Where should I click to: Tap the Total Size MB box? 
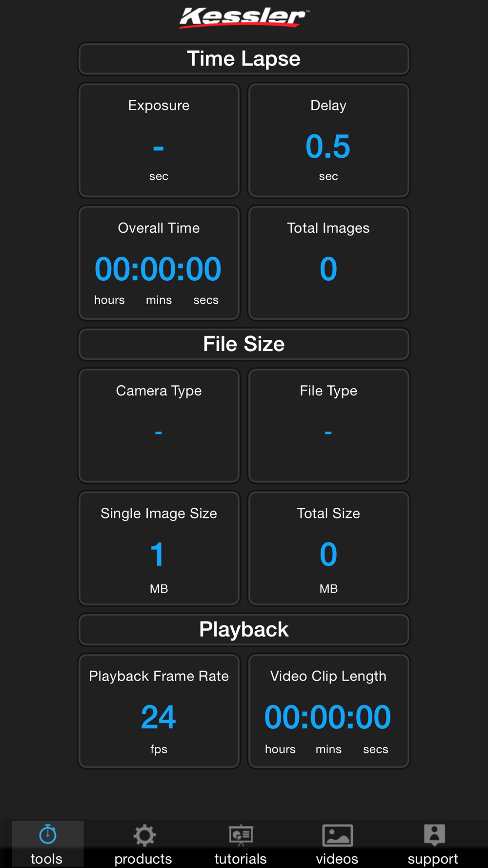[328, 548]
